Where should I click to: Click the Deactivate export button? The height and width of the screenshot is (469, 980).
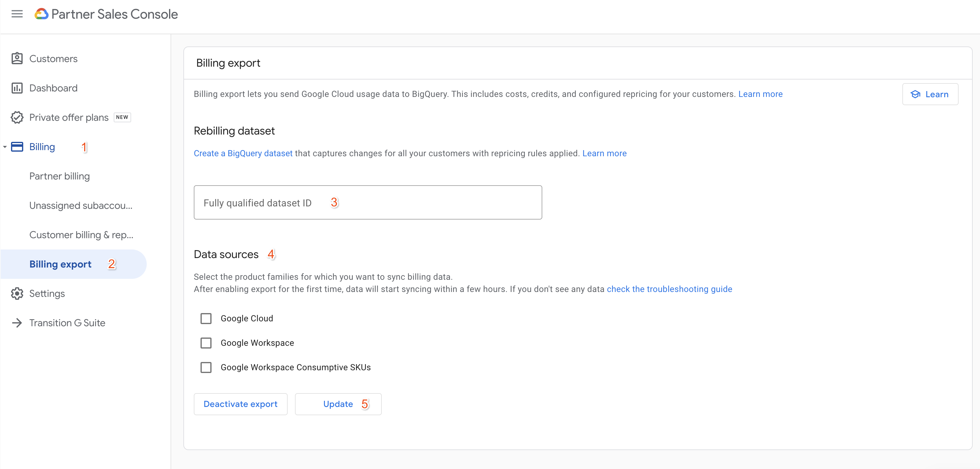click(240, 404)
